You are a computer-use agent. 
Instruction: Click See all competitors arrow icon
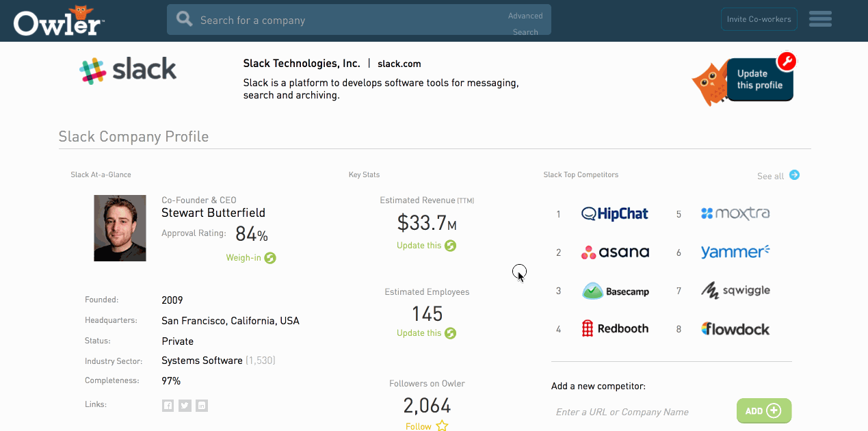[x=794, y=175]
